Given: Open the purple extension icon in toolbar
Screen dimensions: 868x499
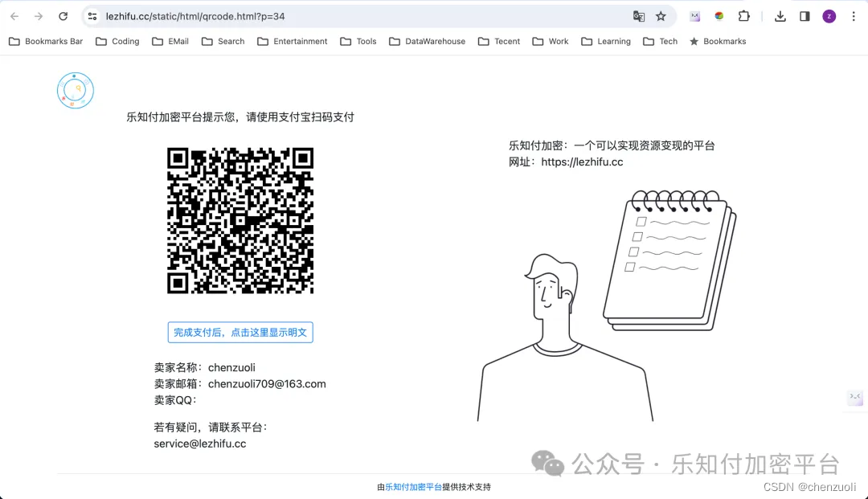Looking at the screenshot, I should tap(694, 17).
